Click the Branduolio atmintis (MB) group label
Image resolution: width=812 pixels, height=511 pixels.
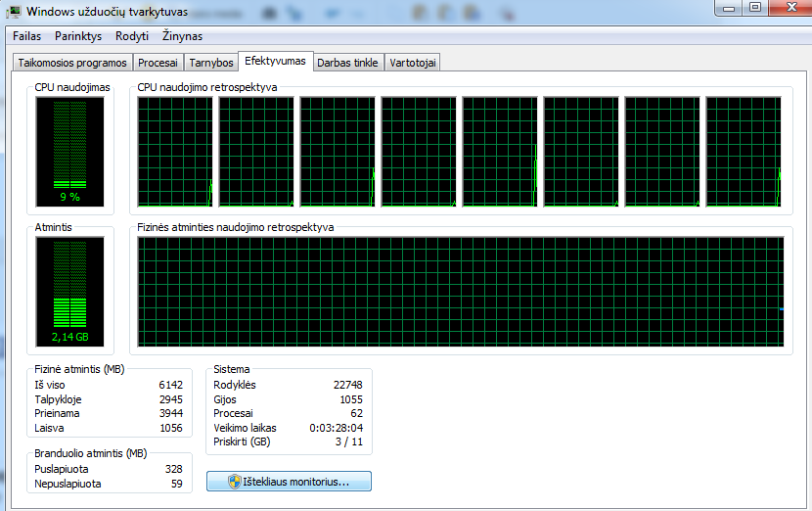(x=91, y=453)
